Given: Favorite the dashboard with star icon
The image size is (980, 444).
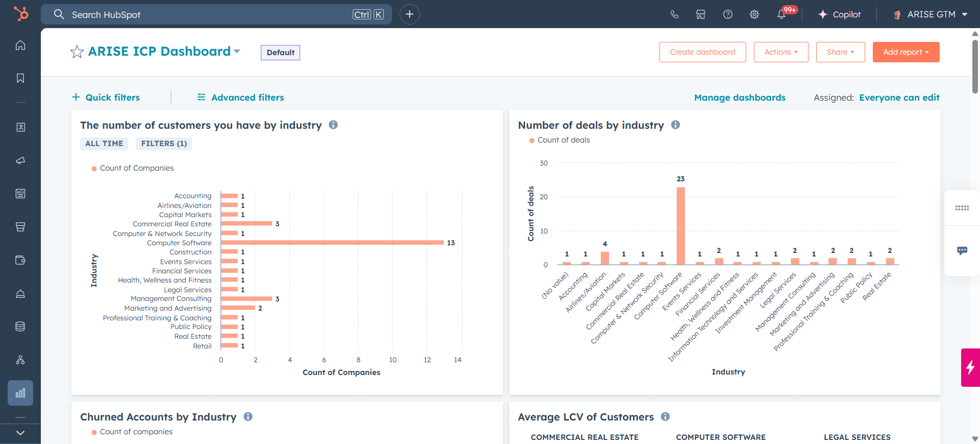Looking at the screenshot, I should pyautogui.click(x=77, y=52).
